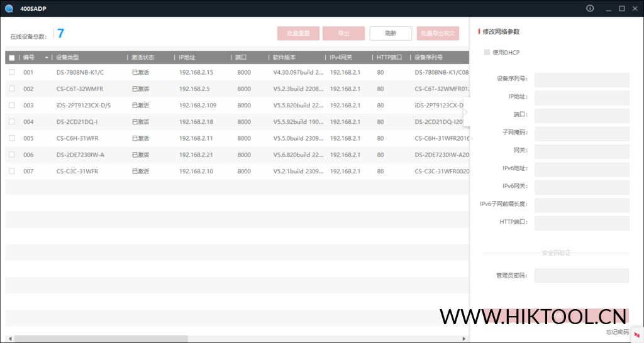Viewport: 644px width, 343px height.
Task: Click the 刷新 refresh button
Action: click(391, 33)
